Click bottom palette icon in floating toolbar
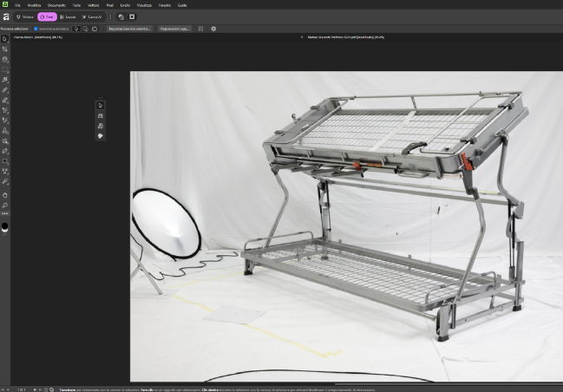The height and width of the screenshot is (392, 563). tap(100, 135)
